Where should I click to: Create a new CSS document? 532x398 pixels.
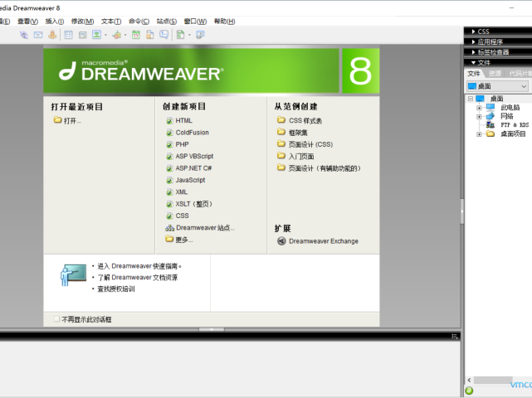183,216
